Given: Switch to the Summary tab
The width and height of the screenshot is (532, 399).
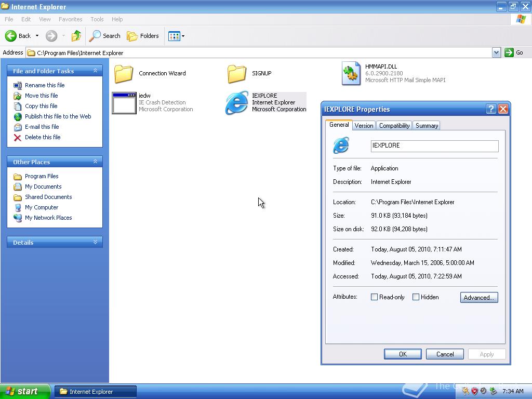Looking at the screenshot, I should 427,126.
